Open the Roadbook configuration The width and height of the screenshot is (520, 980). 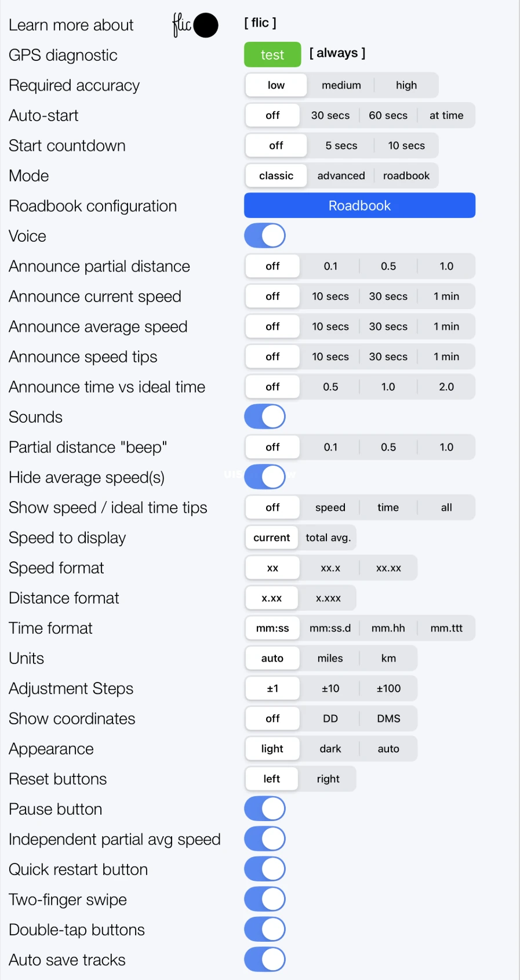[x=359, y=205]
